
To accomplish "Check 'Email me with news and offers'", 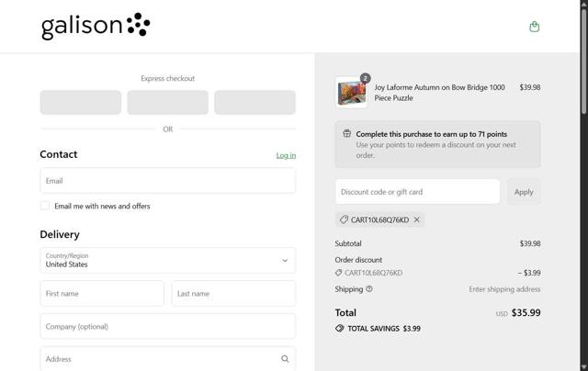I will click(x=45, y=206).
